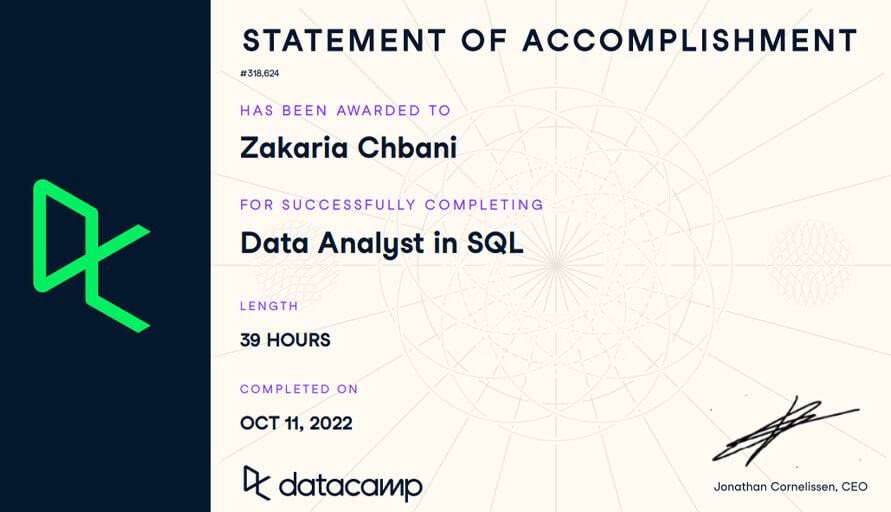
Task: Click the Completed On label
Action: click(299, 389)
